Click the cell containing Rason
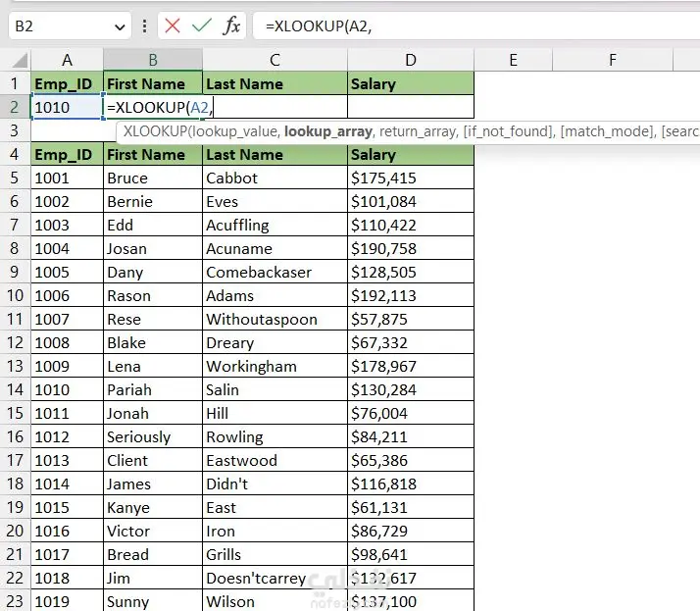Viewport: 700px width, 611px height. coord(153,295)
